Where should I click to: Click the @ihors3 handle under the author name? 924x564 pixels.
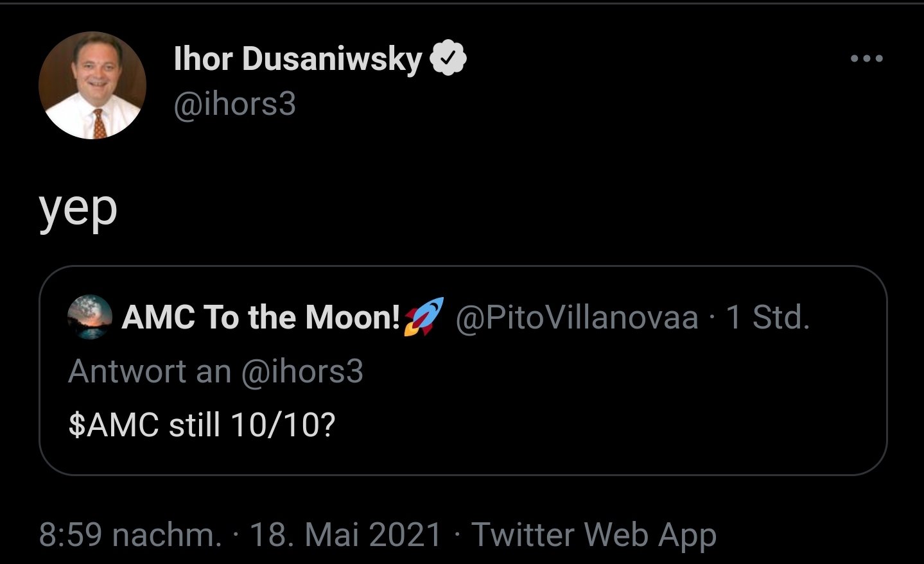[x=234, y=103]
